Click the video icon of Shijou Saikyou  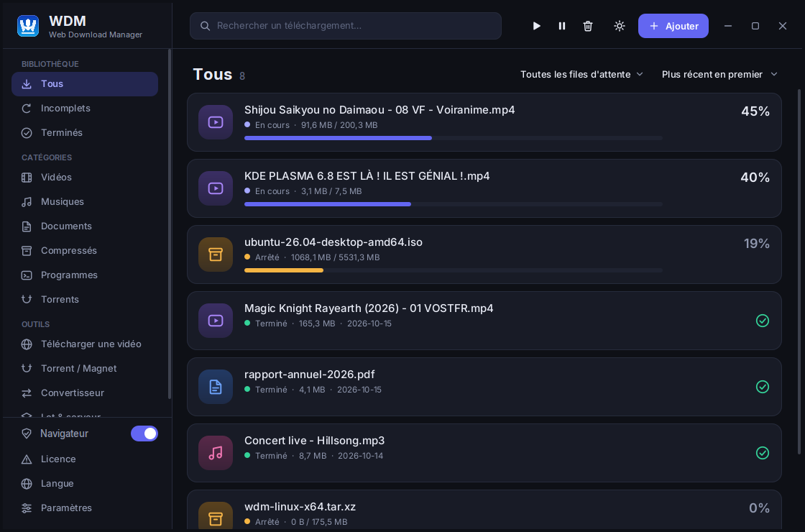pyautogui.click(x=216, y=122)
